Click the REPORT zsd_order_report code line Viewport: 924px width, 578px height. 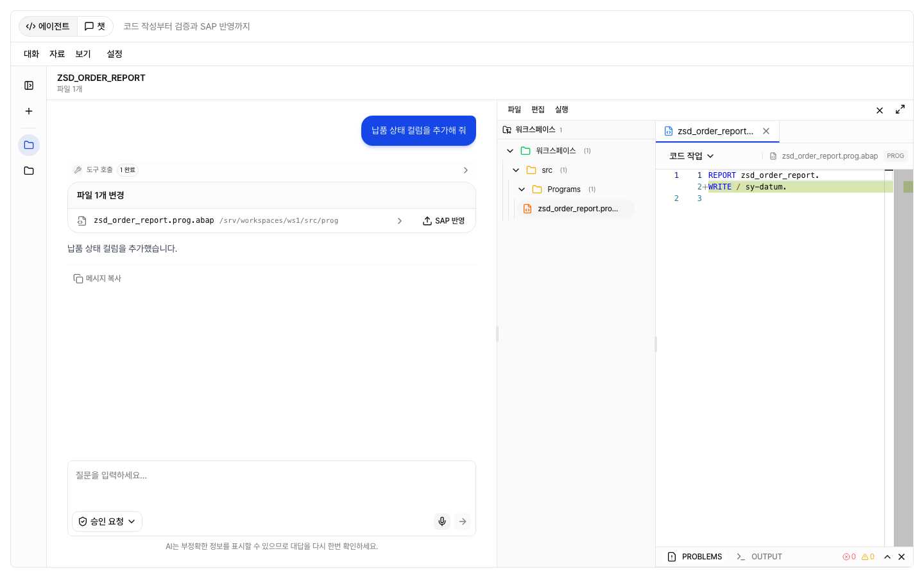[x=764, y=175]
